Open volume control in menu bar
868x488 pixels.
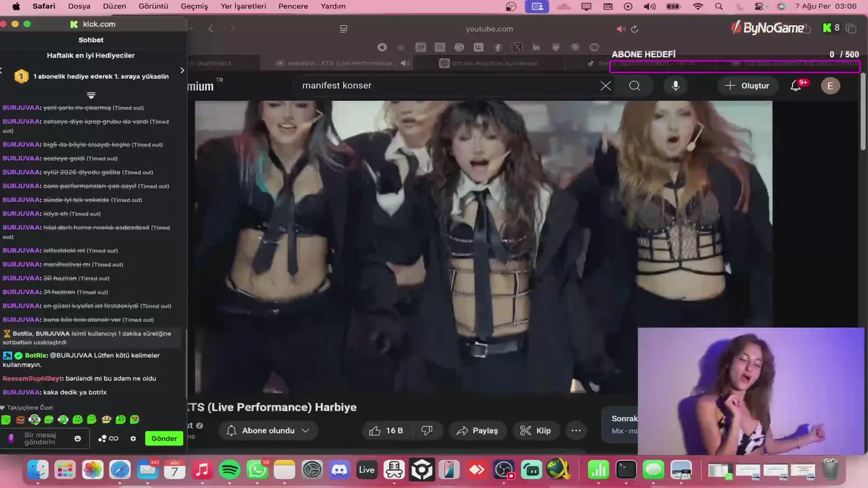pos(650,6)
